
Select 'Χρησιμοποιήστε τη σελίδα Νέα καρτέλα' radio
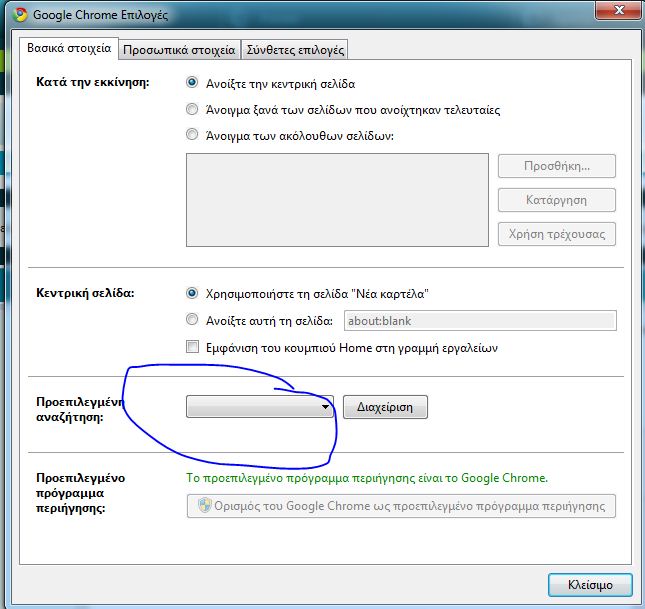click(192, 293)
